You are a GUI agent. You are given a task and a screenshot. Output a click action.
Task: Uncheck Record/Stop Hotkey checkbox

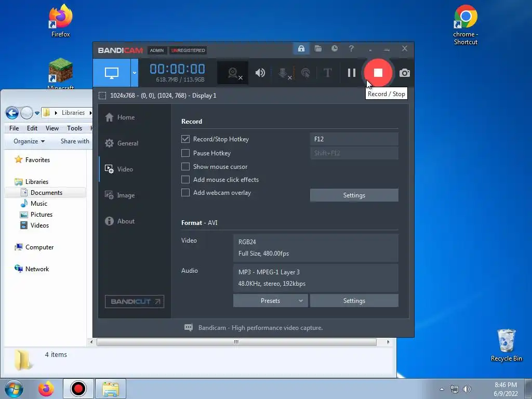coord(185,139)
